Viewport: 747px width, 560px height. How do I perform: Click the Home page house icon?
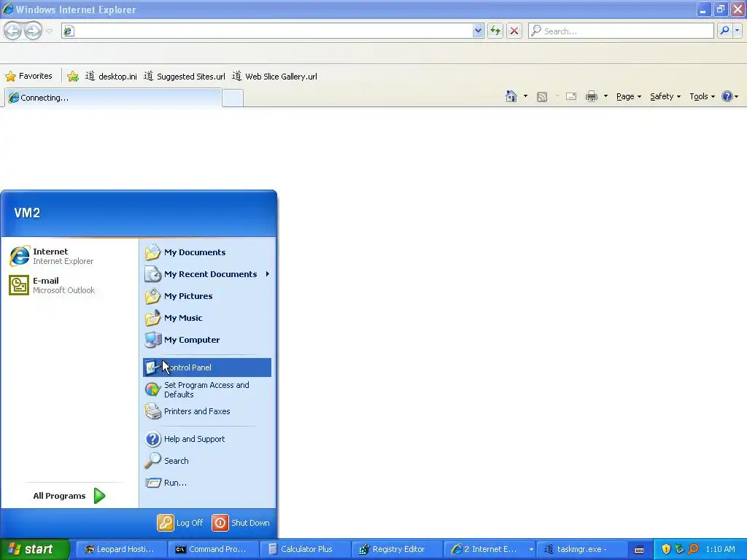tap(511, 96)
